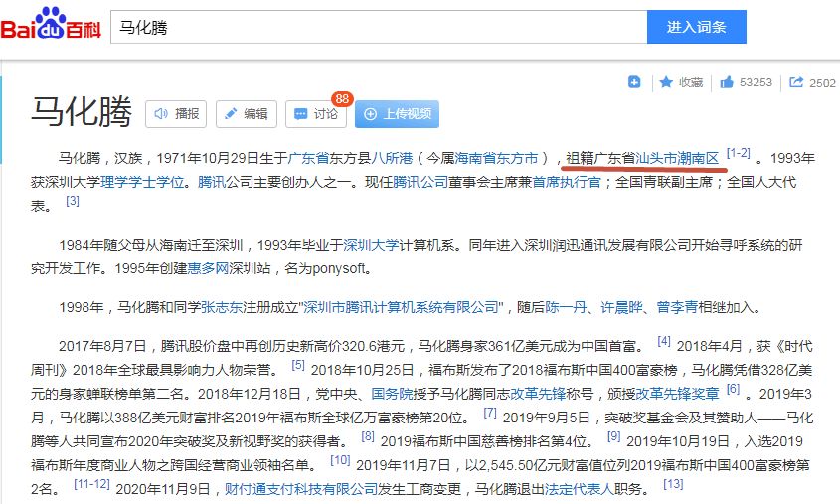
Task: Click the 编辑 pencil edit button
Action: point(247,114)
